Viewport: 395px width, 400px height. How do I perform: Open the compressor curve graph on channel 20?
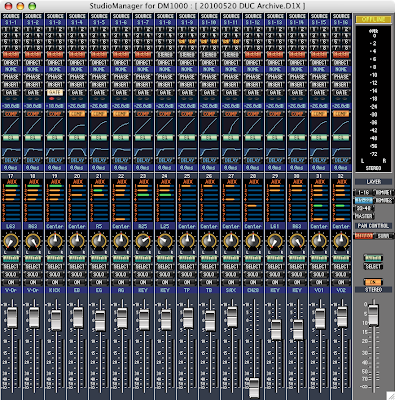(x=77, y=126)
